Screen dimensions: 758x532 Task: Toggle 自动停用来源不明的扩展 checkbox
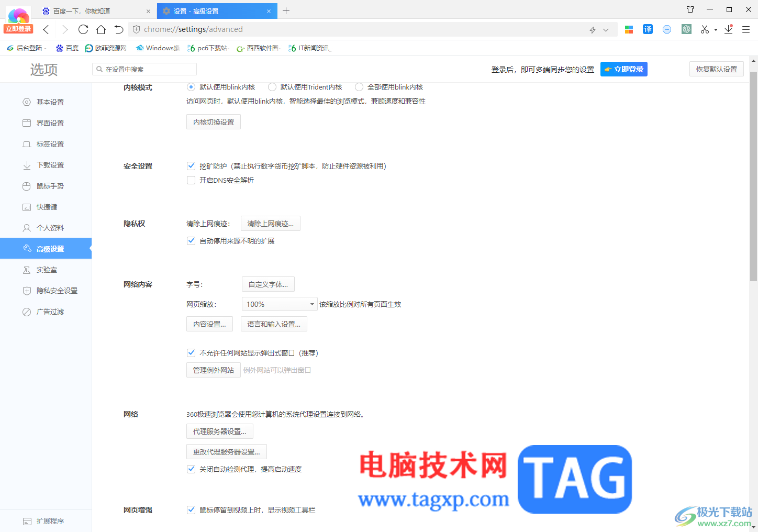click(x=191, y=241)
